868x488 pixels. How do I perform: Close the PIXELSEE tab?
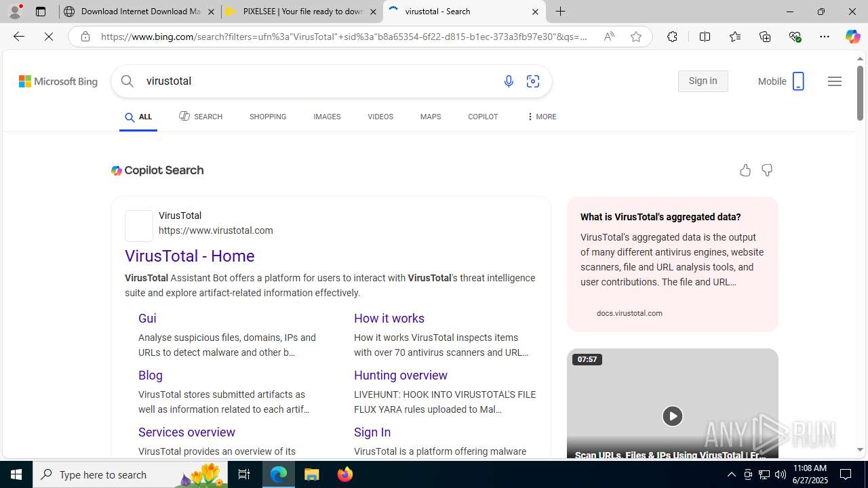(x=373, y=12)
